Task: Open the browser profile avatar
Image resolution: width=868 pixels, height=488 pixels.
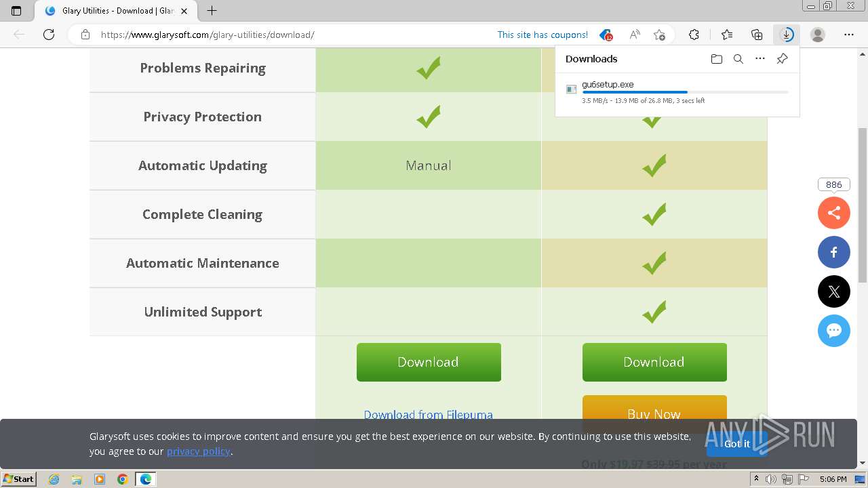Action: (x=818, y=35)
